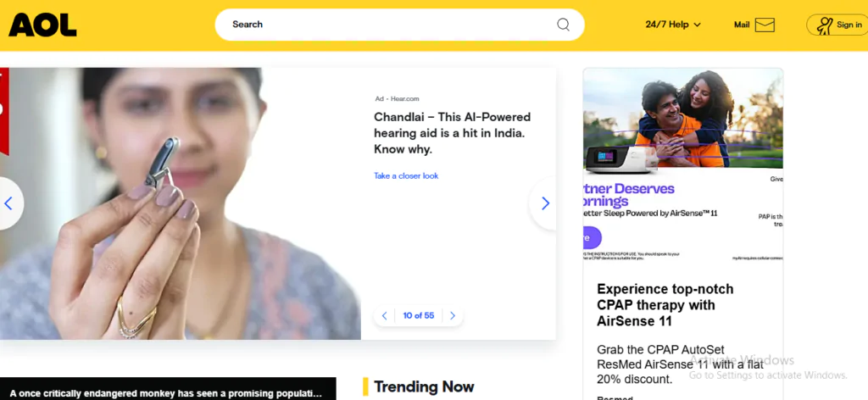Image resolution: width=868 pixels, height=400 pixels.
Task: Click the AOL logo
Action: (x=42, y=25)
